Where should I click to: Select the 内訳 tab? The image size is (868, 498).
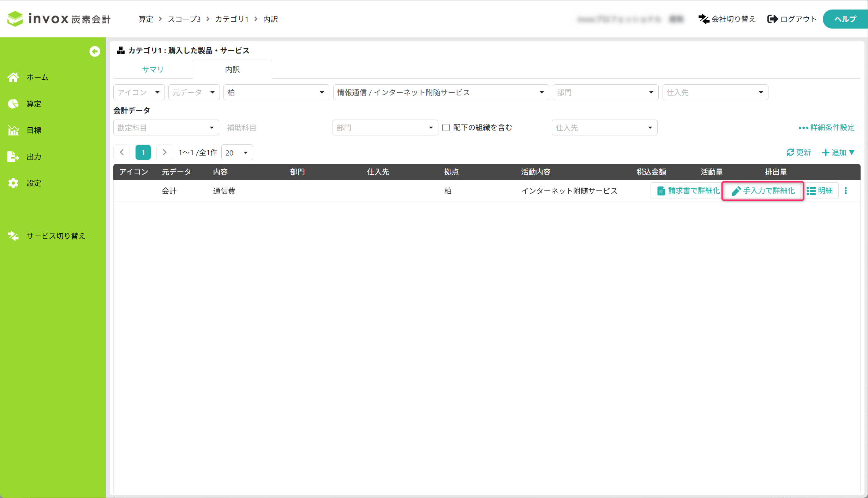232,69
